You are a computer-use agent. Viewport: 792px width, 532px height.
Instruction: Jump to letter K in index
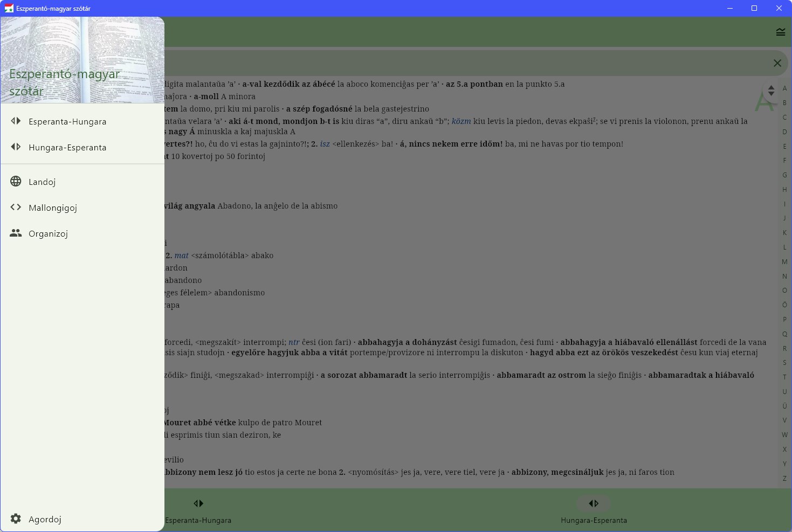click(x=784, y=233)
